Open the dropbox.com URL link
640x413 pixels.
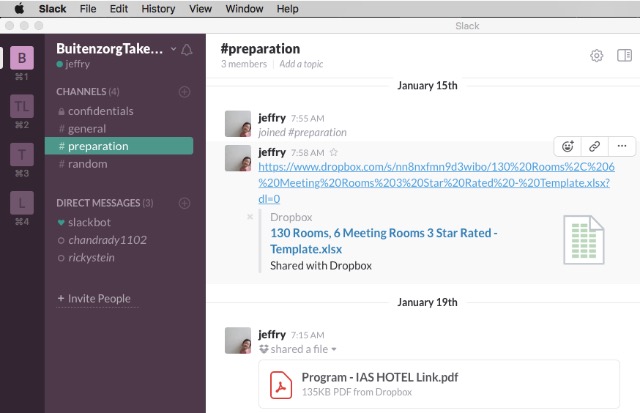[436, 183]
